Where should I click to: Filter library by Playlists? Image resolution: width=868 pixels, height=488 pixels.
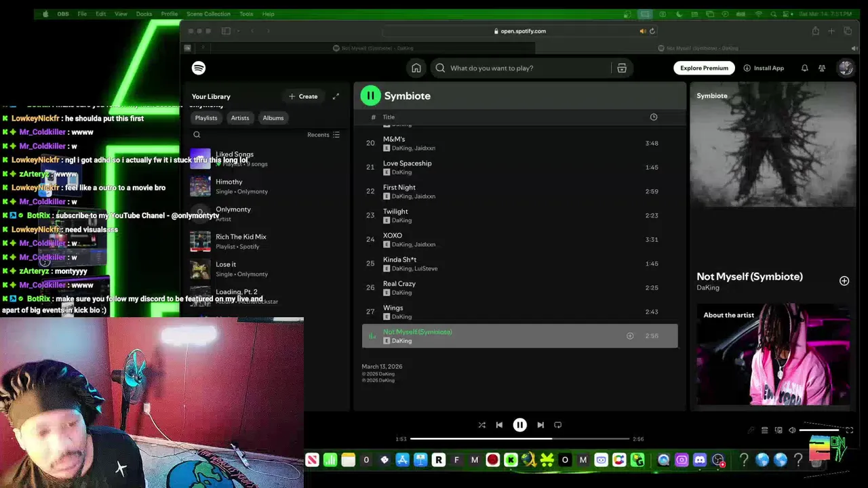pyautogui.click(x=206, y=118)
